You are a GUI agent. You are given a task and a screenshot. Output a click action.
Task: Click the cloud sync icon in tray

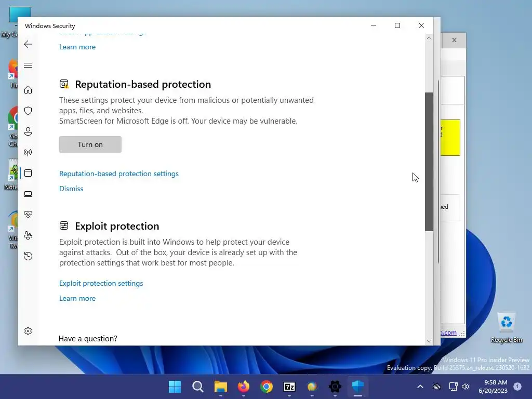pos(436,387)
